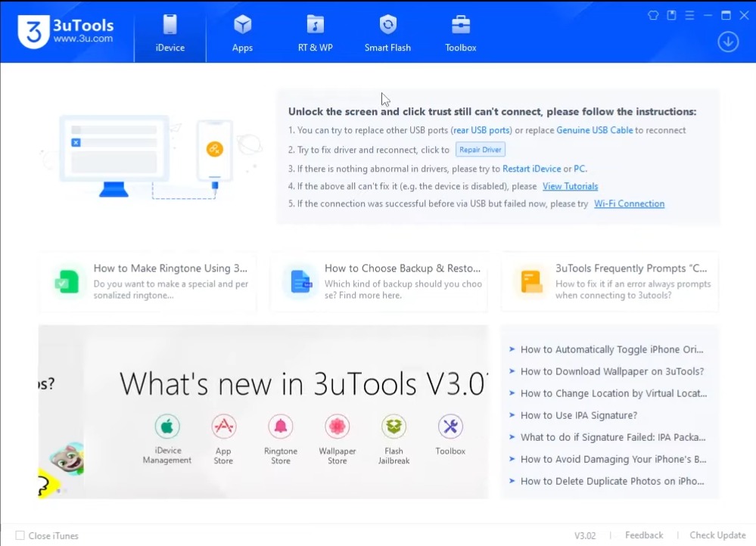The width and height of the screenshot is (756, 546).
Task: Click the Repair Driver button
Action: coord(481,150)
